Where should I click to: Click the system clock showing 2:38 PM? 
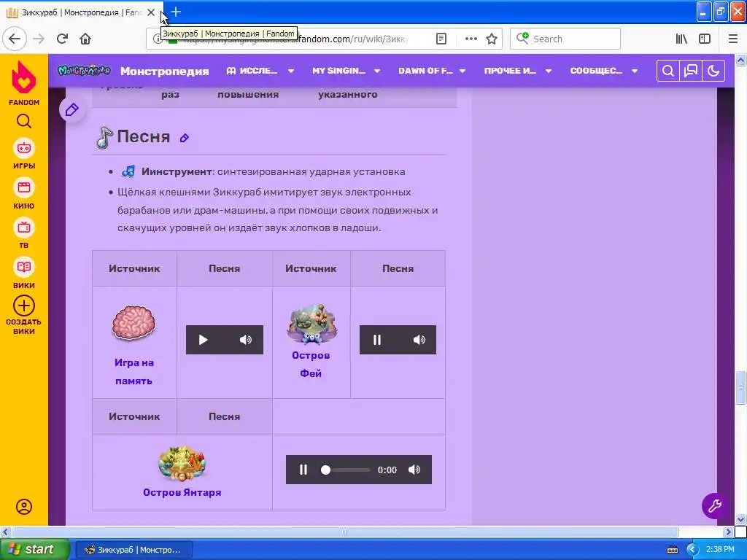click(720, 549)
